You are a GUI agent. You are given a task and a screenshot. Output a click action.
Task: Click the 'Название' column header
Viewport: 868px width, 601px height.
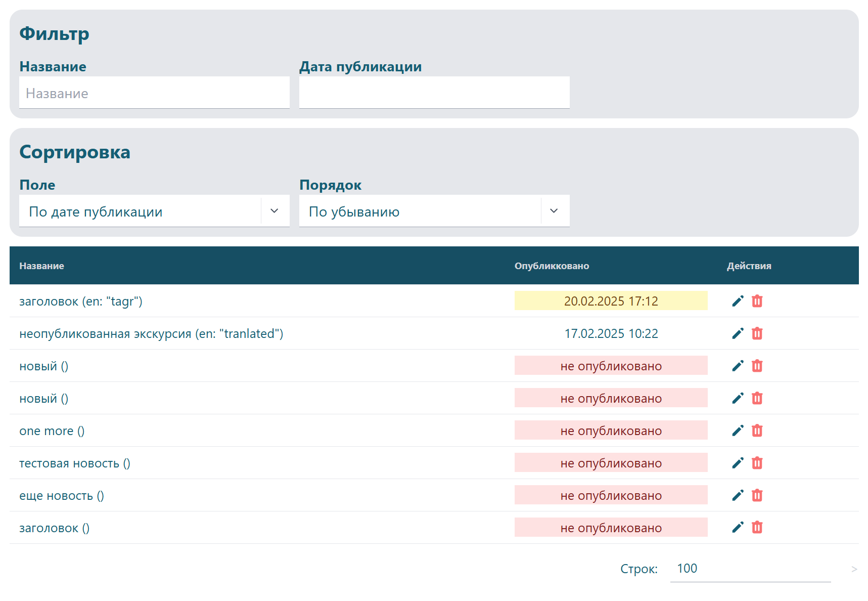point(41,266)
